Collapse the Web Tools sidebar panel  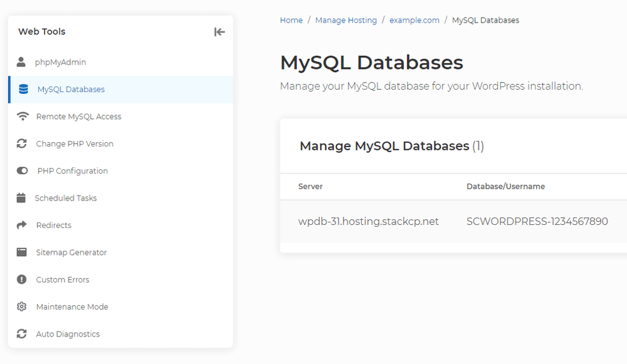219,32
